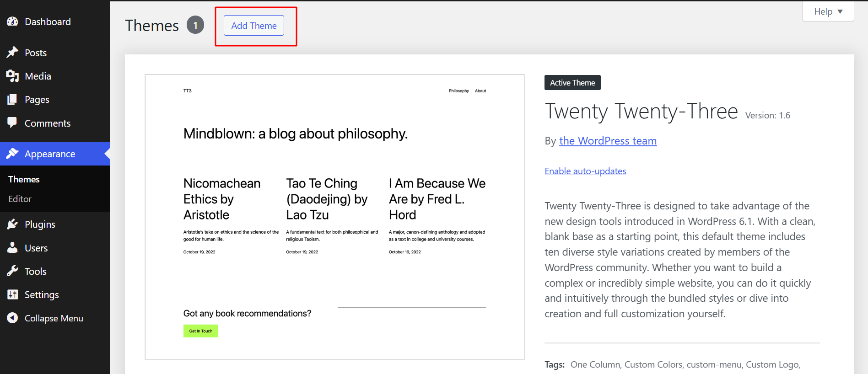The image size is (868, 374).
Task: Click the Comments bubble icon
Action: click(12, 123)
